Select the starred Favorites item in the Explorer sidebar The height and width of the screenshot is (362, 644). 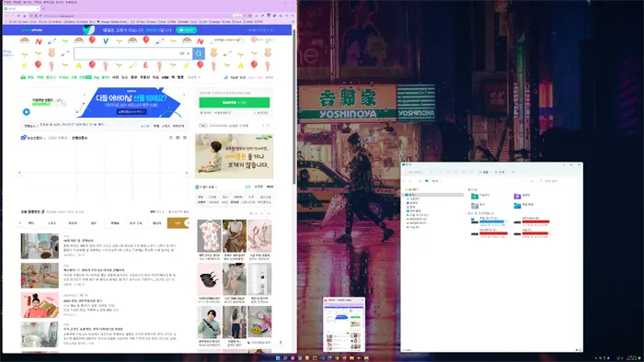pyautogui.click(x=412, y=189)
